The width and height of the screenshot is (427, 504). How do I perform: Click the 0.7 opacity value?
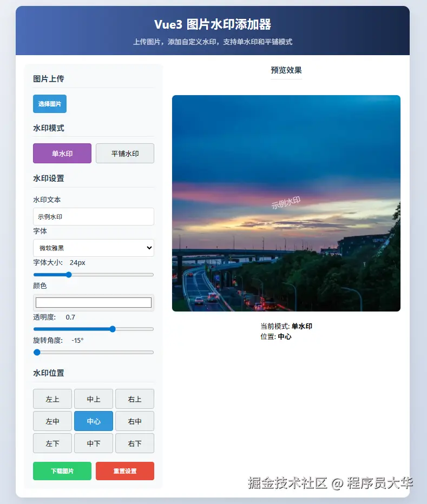70,317
